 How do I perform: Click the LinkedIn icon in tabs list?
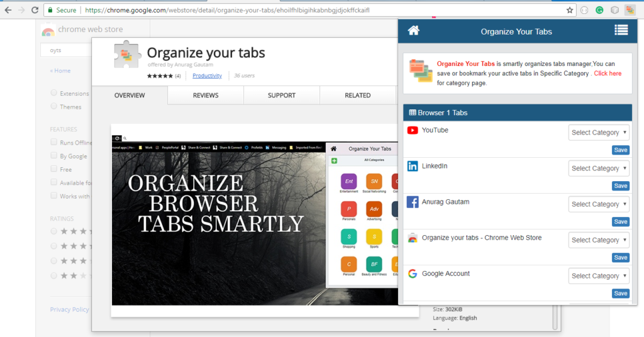(413, 166)
